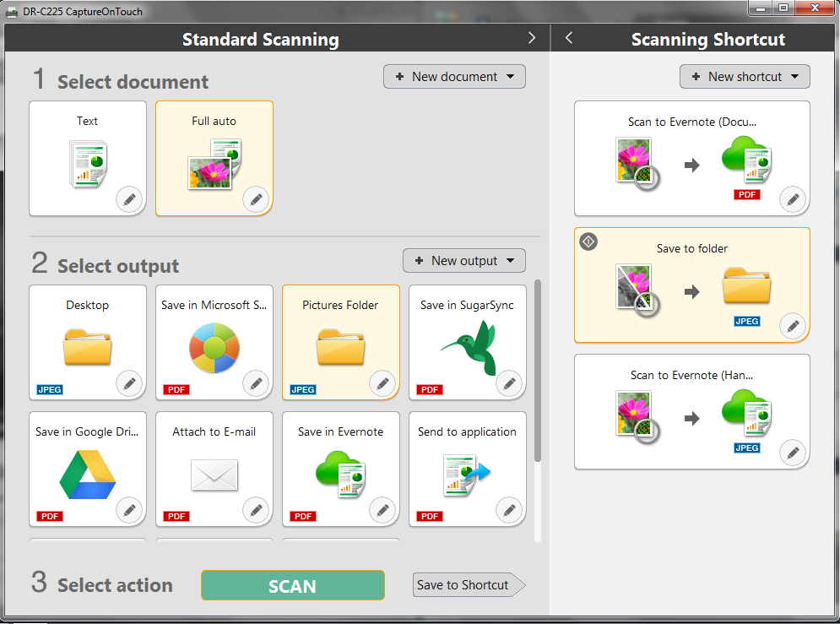
Task: Expand Standard Scanning panel with right chevron
Action: [x=531, y=37]
